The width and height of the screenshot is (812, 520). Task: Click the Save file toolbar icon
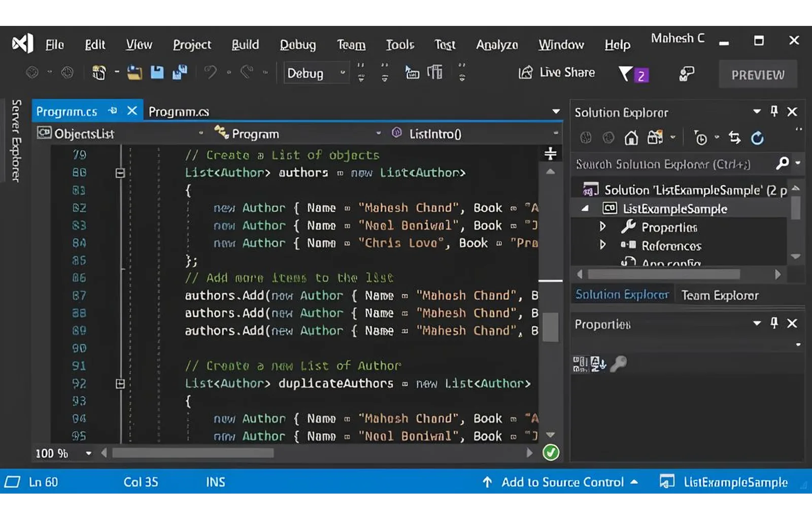(x=157, y=73)
